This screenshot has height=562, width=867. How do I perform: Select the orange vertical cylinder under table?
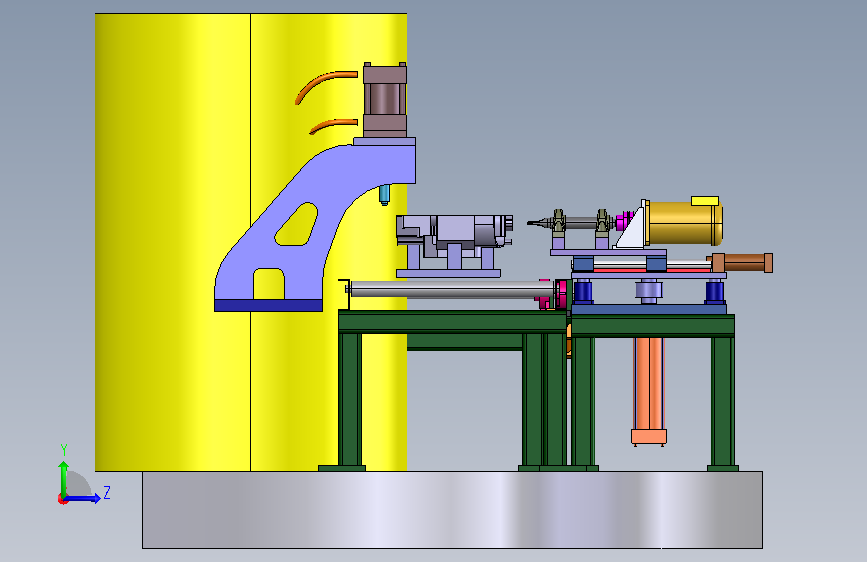649,391
